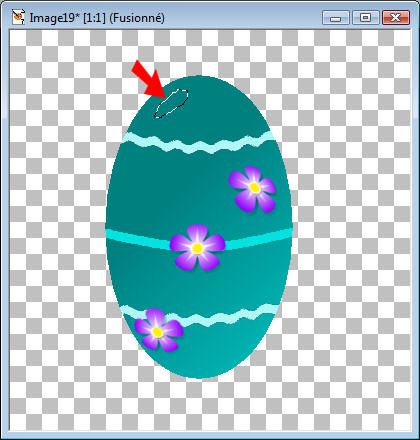Click the Image19 (Fusionné) title bar text

97,18
